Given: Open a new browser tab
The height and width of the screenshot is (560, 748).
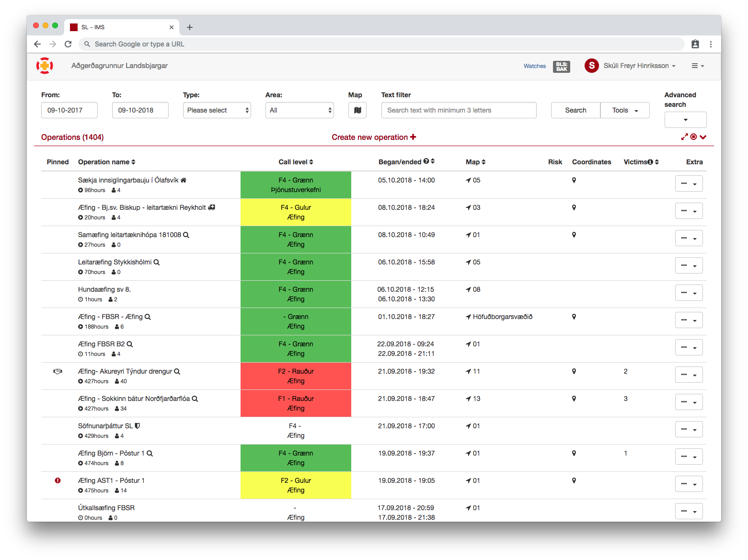Looking at the screenshot, I should click(190, 27).
